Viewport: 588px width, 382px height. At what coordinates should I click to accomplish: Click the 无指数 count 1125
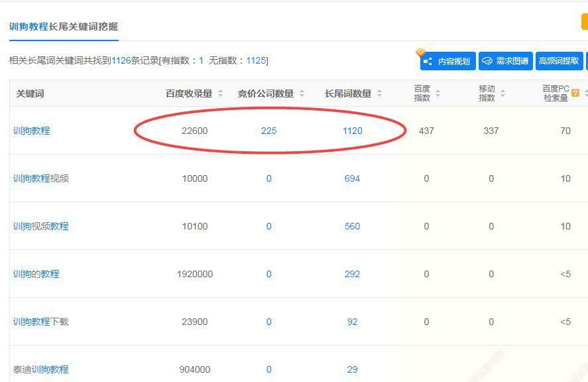pos(256,60)
